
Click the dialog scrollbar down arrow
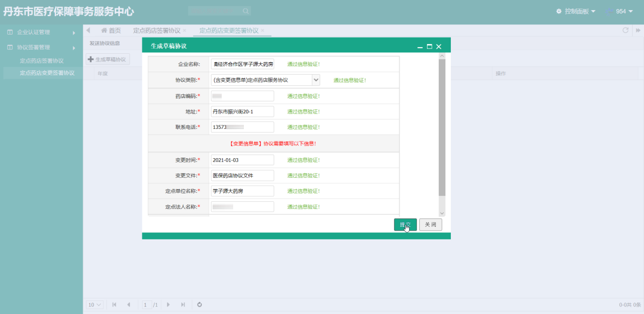442,213
